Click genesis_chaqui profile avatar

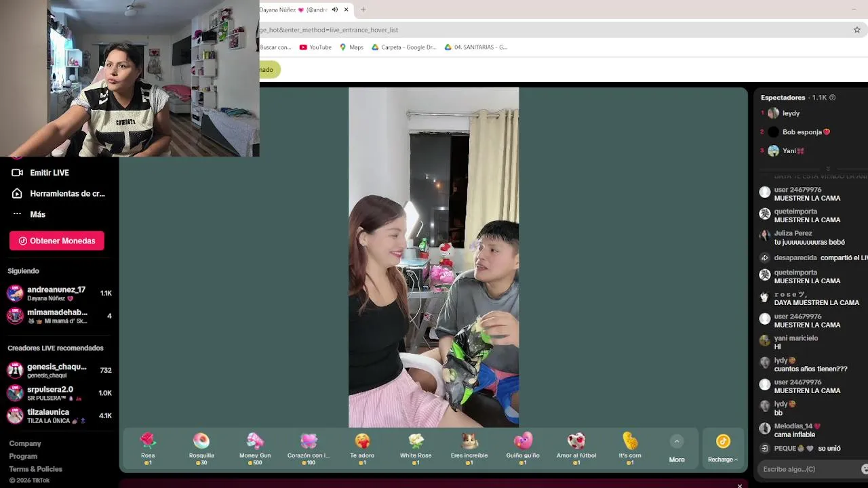tap(15, 370)
